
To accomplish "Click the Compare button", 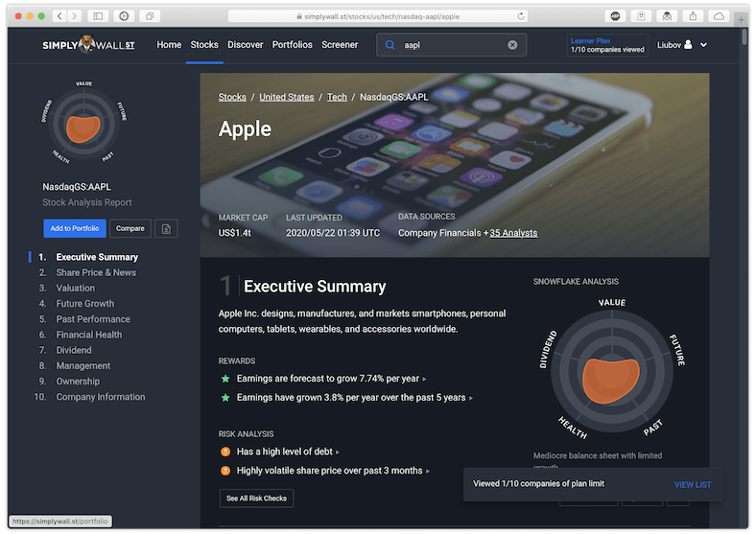I will [130, 228].
